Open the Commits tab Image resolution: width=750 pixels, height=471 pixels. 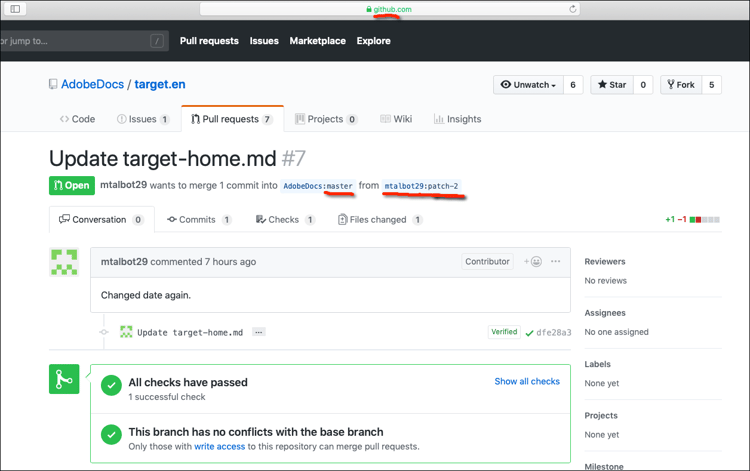point(199,219)
